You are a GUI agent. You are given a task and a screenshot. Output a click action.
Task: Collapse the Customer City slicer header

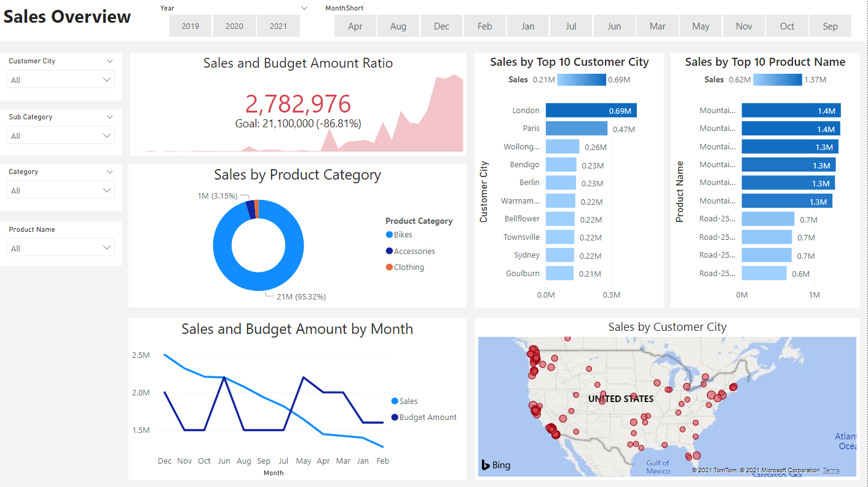(110, 60)
